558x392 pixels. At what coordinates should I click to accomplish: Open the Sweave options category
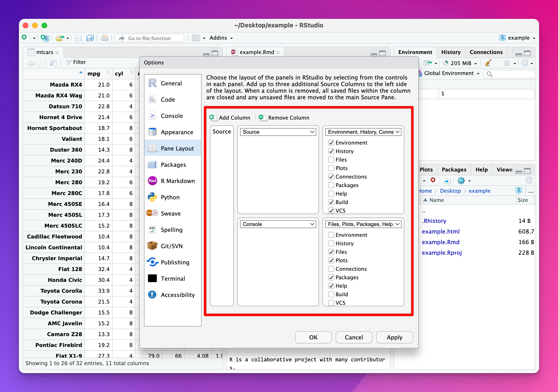pyautogui.click(x=173, y=213)
